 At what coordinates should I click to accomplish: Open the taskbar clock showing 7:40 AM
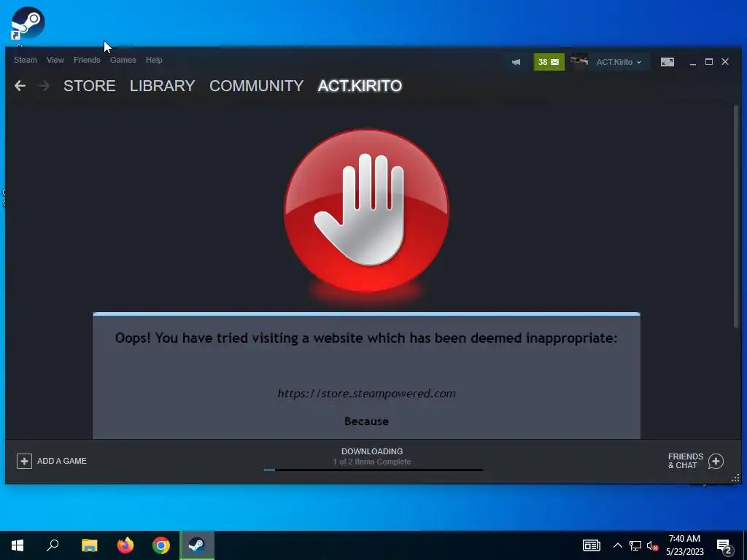(x=684, y=545)
